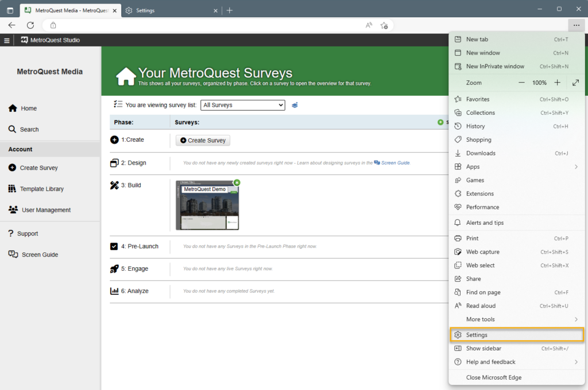This screenshot has width=588, height=390.
Task: Click the zoom out minus button
Action: tap(521, 83)
